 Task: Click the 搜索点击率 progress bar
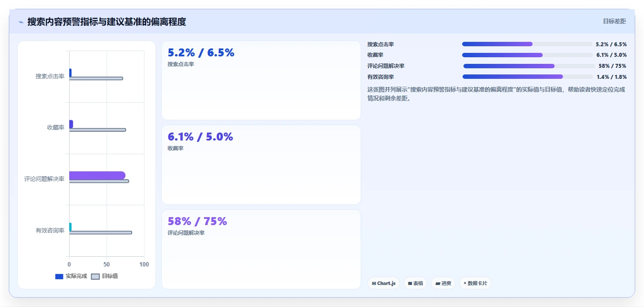[x=527, y=44]
